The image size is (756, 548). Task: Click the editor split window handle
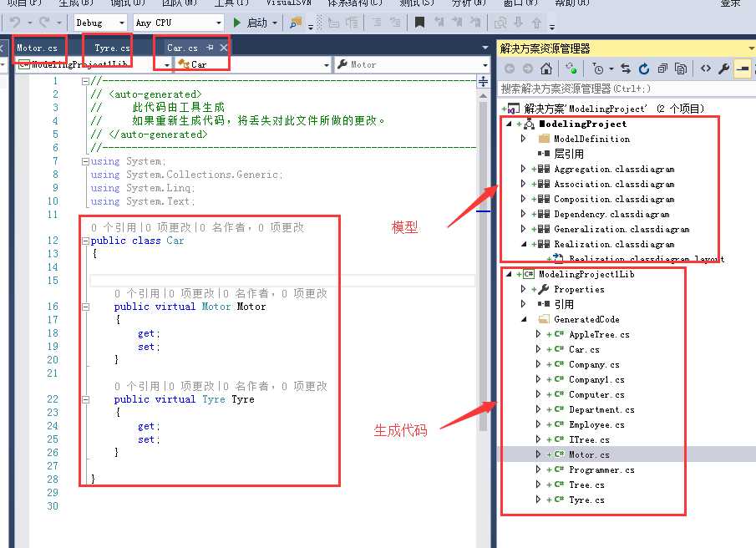483,81
